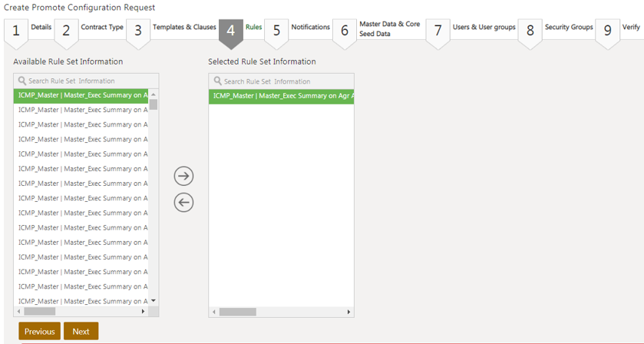
Task: Select the highlighted item in Selected list
Action: [281, 96]
